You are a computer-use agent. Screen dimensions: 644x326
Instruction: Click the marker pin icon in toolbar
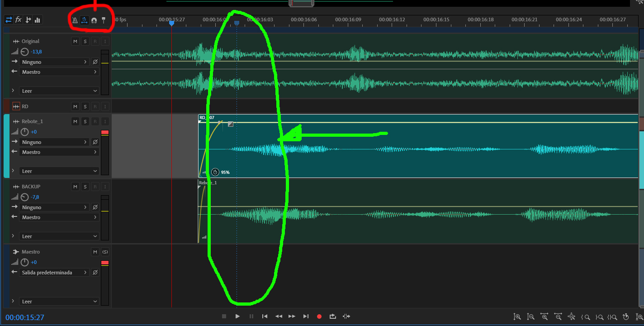(x=104, y=20)
